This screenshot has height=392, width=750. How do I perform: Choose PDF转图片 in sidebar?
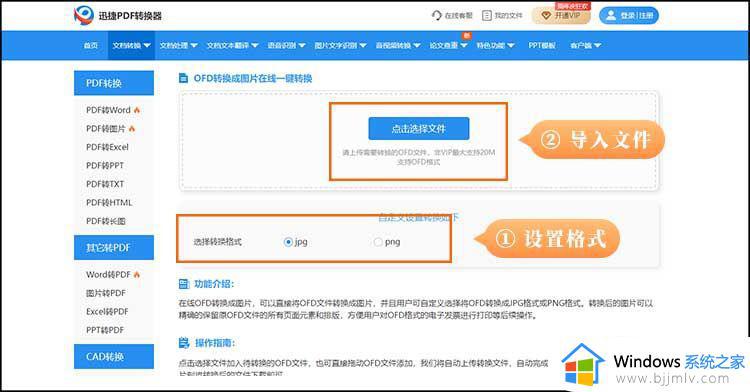pyautogui.click(x=105, y=129)
